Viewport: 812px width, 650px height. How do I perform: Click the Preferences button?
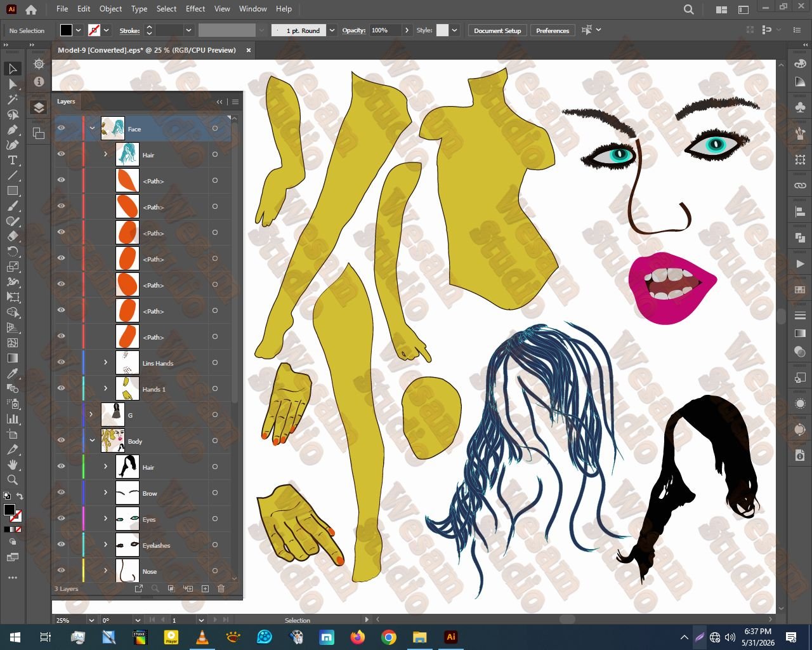[553, 30]
